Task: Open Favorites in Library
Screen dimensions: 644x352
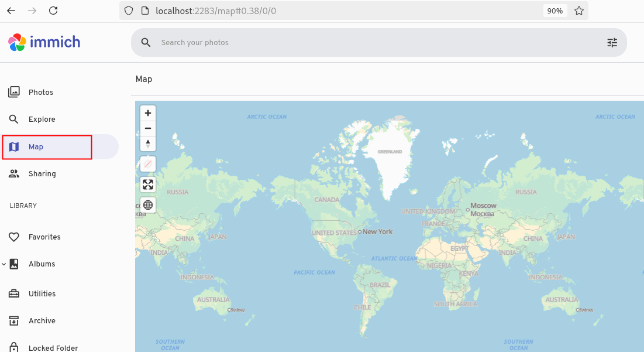Action: [x=44, y=237]
